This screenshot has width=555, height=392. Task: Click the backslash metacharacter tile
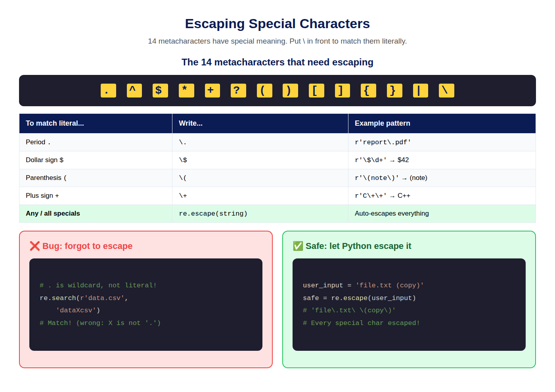point(446,90)
